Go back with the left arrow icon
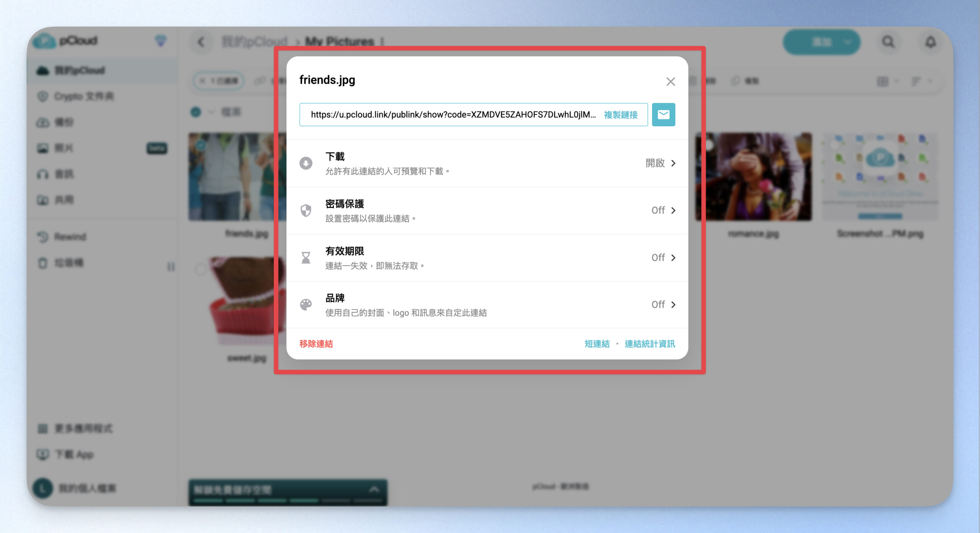Viewport: 980px width, 533px height. click(x=201, y=42)
